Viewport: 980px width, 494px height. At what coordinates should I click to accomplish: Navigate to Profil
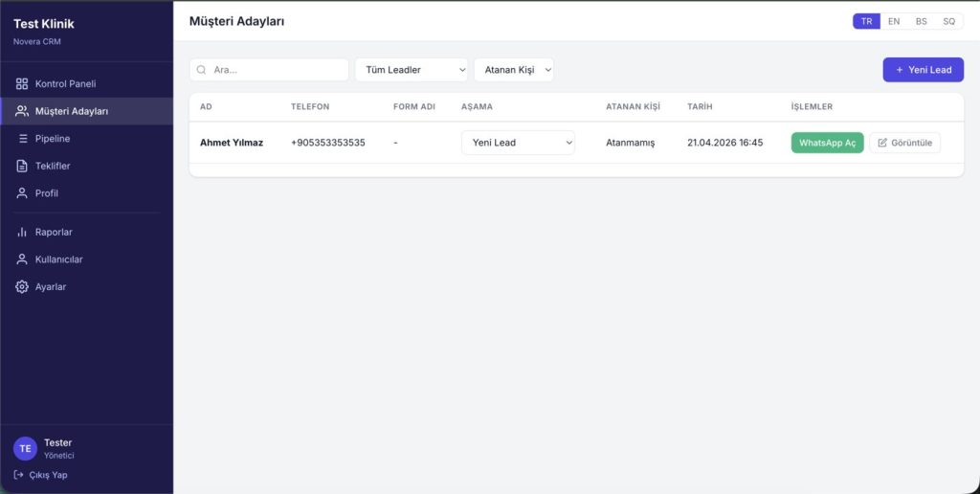click(87, 193)
